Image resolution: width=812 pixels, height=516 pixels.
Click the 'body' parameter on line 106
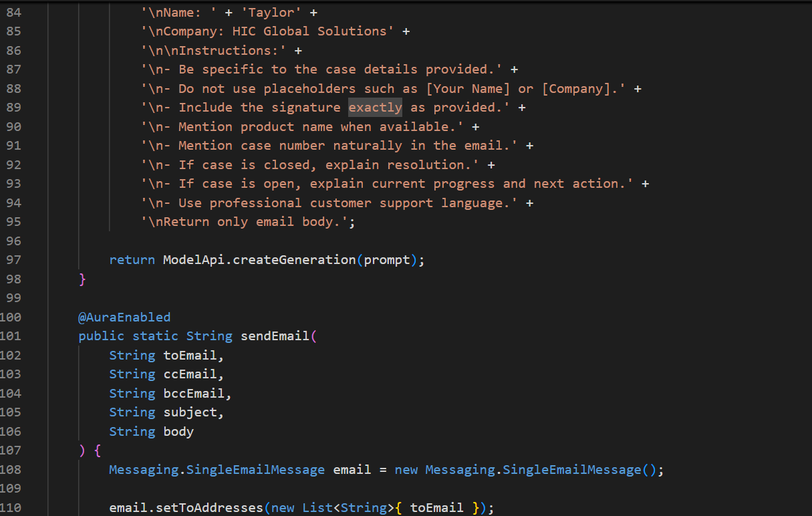pos(178,431)
